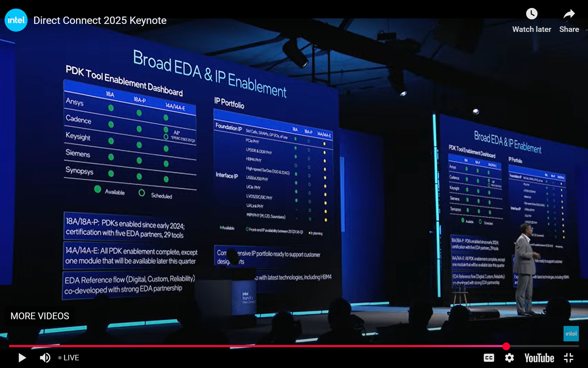This screenshot has height=368, width=588.
Task: Click the 'Available' legend text
Action: 115,192
